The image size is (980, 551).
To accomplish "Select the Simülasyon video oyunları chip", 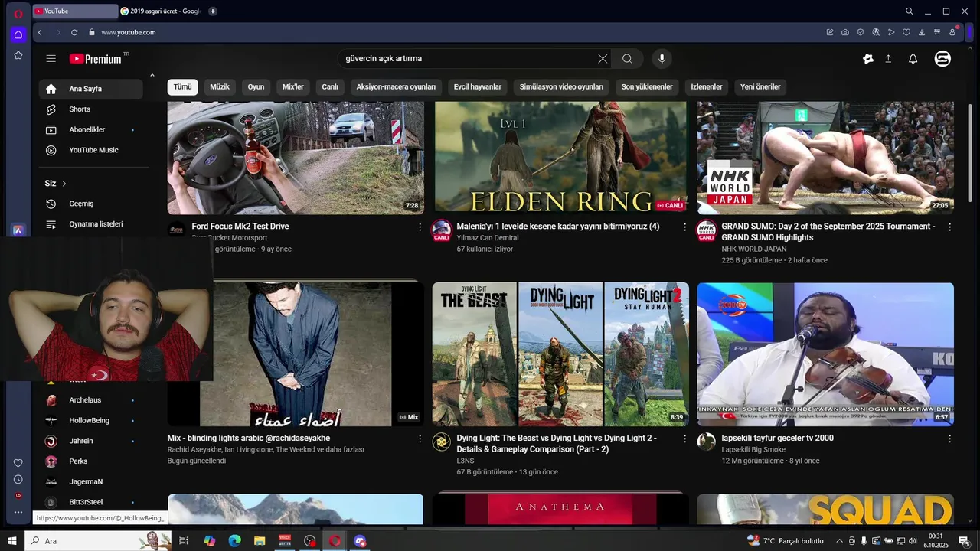I will pyautogui.click(x=561, y=86).
